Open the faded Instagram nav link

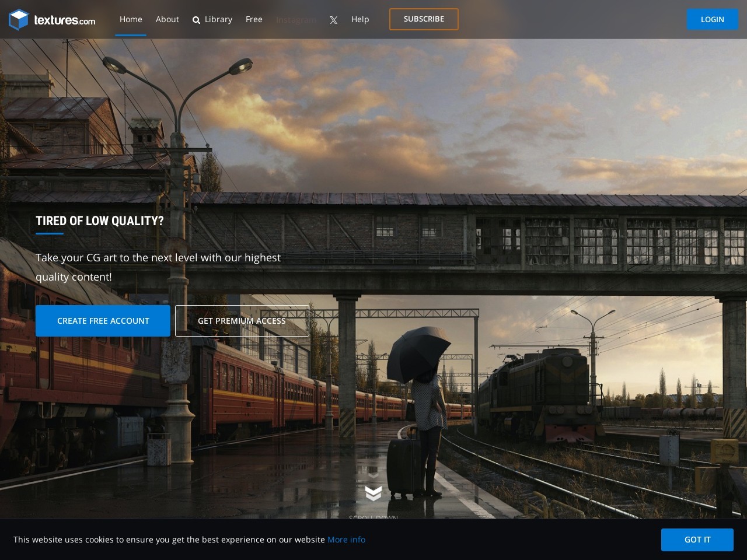pos(296,20)
